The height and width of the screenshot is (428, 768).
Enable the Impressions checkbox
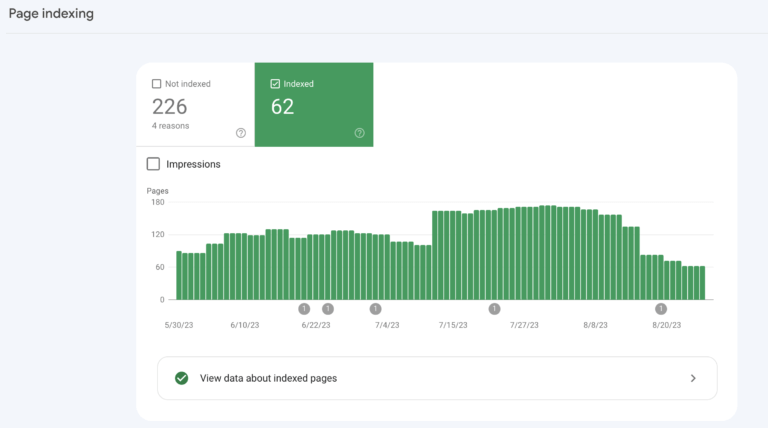click(x=153, y=164)
